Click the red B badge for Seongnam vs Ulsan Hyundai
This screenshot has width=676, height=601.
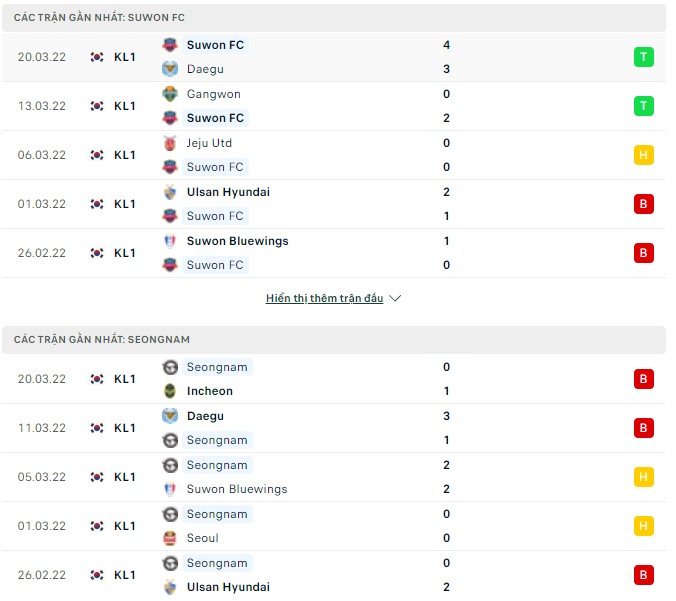point(644,575)
